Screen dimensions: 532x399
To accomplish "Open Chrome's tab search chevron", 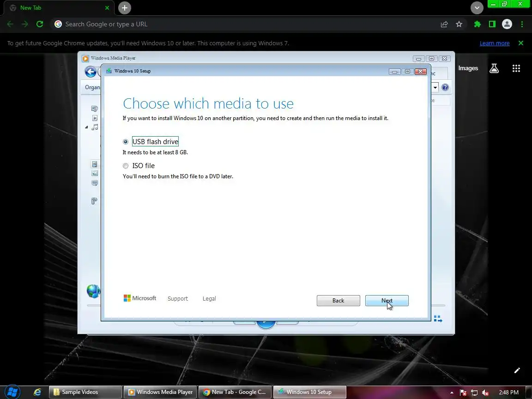I will tap(477, 8).
